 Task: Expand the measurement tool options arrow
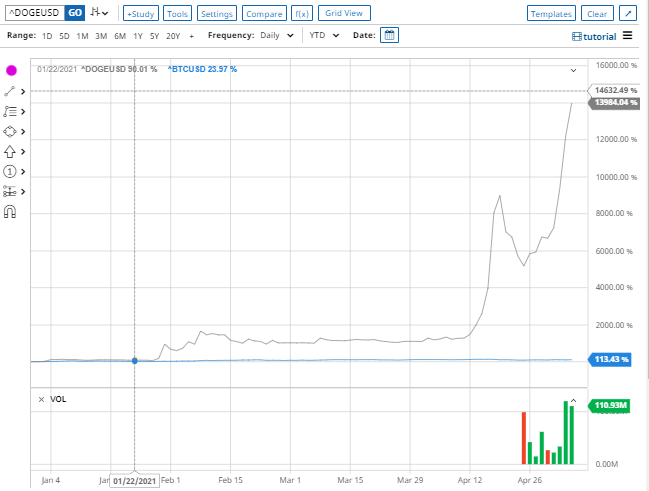point(23,192)
